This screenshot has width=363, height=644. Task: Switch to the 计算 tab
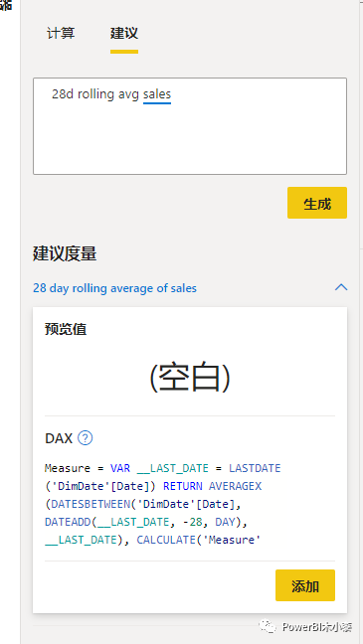point(61,33)
